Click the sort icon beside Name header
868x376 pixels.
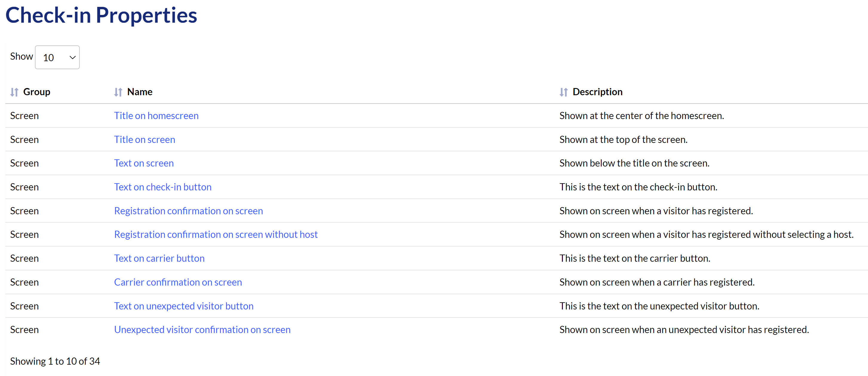pos(118,92)
